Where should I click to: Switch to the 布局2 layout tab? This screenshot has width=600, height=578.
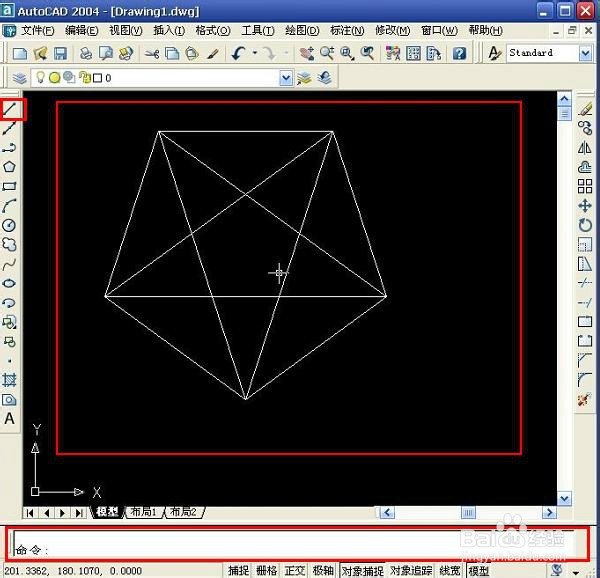[183, 512]
